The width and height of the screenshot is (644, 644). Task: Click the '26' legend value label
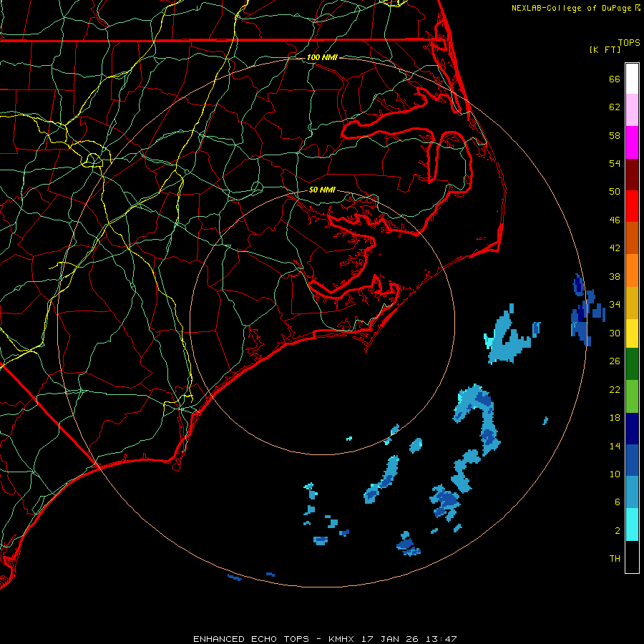615,361
